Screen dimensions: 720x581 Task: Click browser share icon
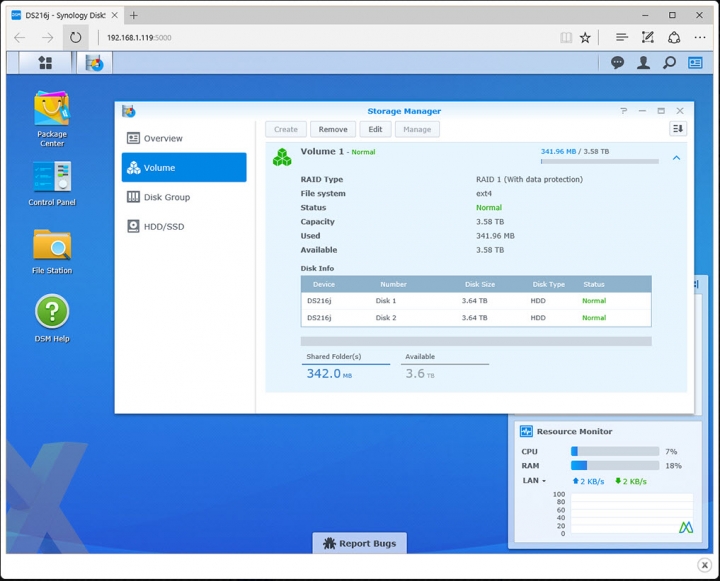(x=674, y=38)
